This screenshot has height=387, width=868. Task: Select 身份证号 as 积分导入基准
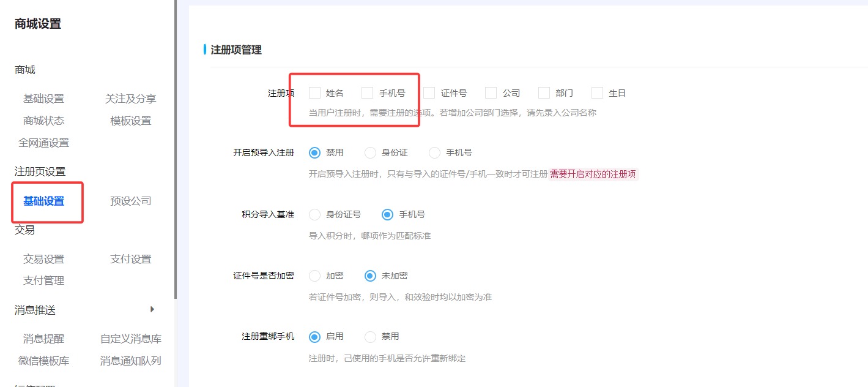click(x=315, y=214)
